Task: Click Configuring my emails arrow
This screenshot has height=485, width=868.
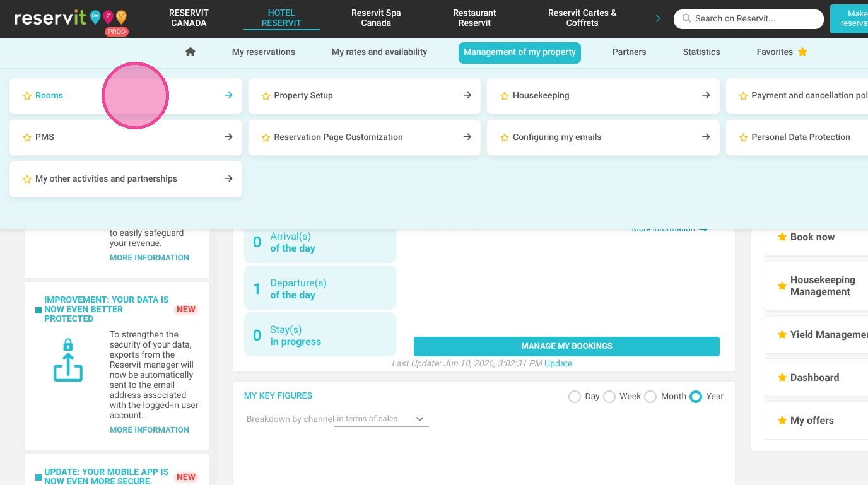Action: (706, 137)
